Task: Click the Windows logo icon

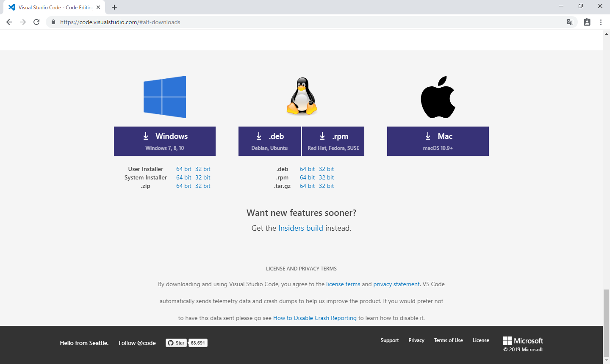Action: 165,97
